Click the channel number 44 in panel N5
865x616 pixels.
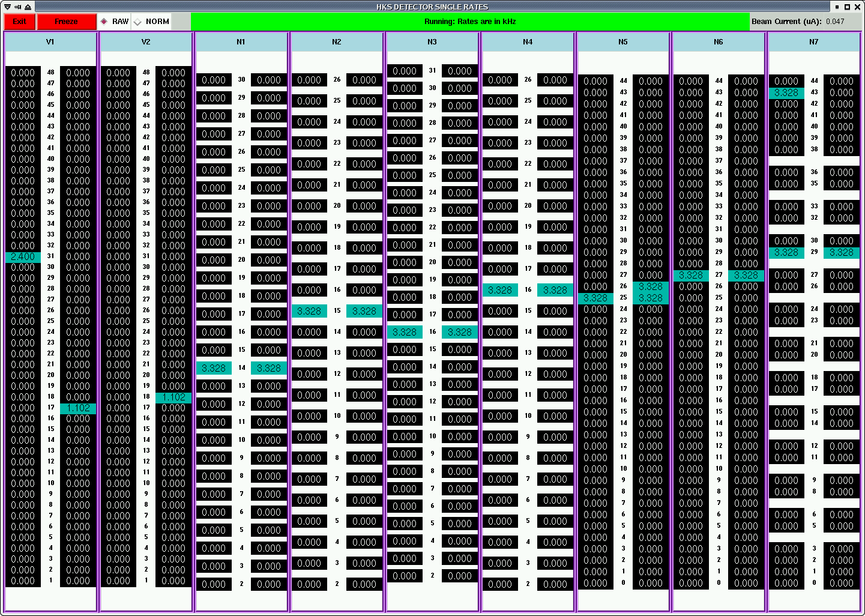click(x=624, y=80)
